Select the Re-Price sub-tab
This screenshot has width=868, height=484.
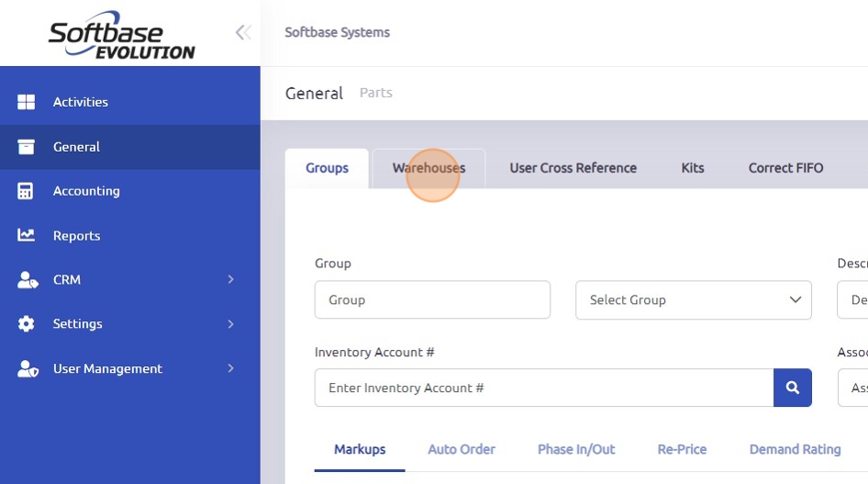click(682, 450)
